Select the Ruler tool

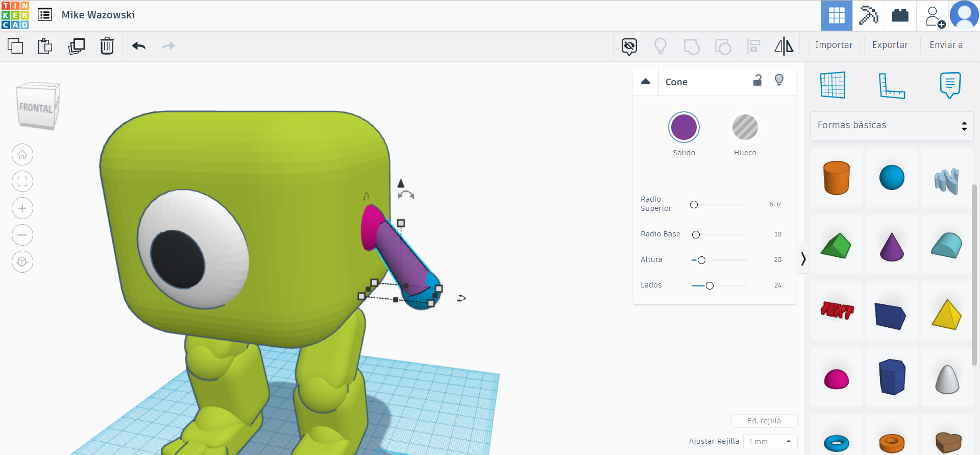coord(892,85)
